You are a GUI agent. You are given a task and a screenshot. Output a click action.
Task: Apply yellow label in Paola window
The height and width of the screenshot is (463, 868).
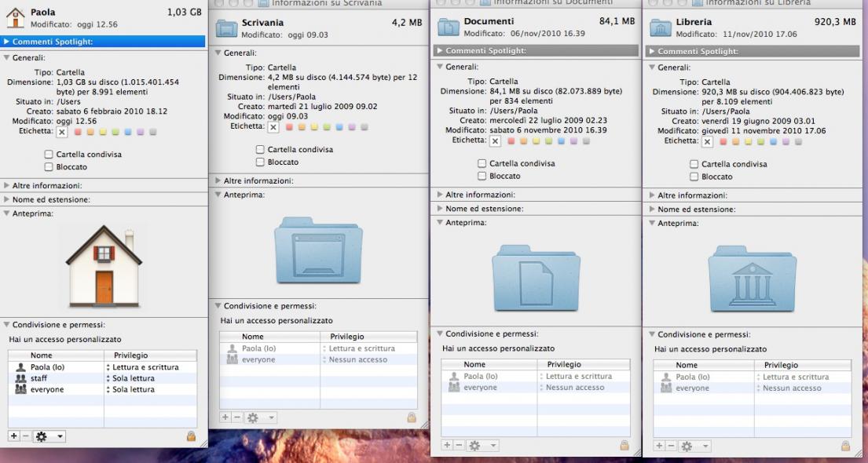pos(103,132)
